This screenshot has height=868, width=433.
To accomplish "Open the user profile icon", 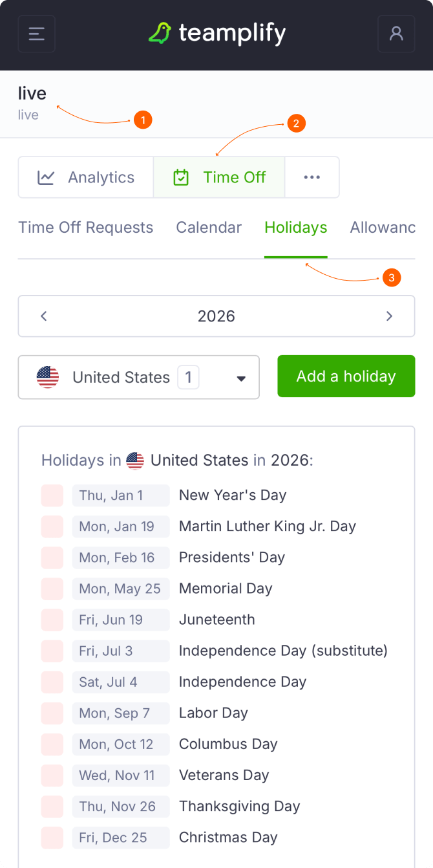I will coord(396,34).
